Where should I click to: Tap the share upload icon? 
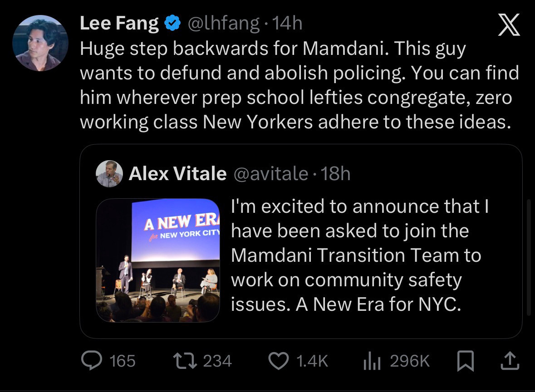(509, 361)
